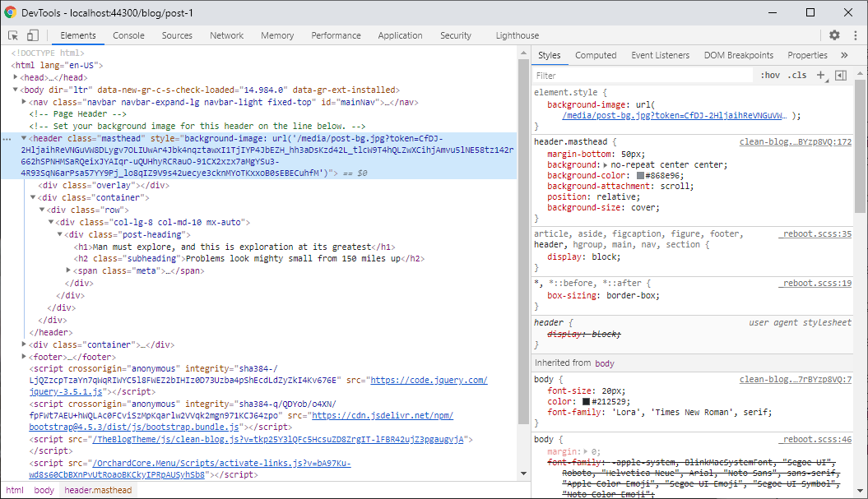Expand the footer element node

pyautogui.click(x=24, y=357)
